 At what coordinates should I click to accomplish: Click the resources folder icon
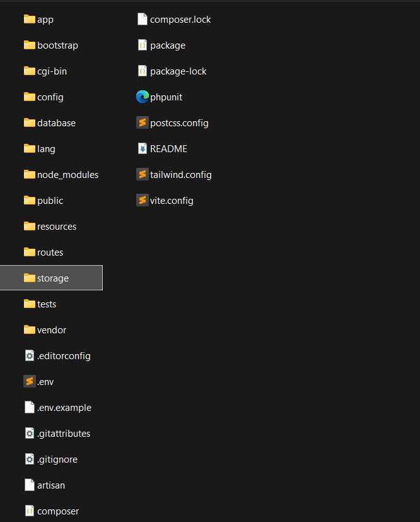[29, 227]
